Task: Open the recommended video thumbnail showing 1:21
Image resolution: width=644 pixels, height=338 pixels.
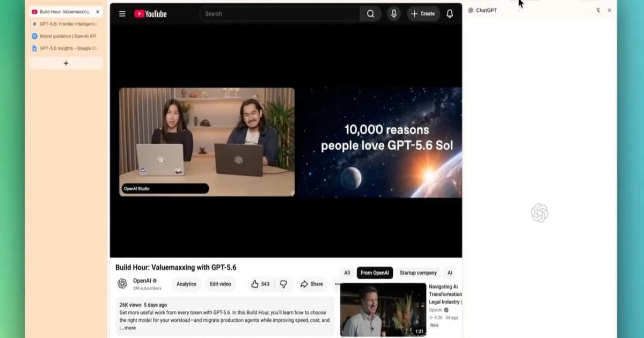Action: (383, 310)
